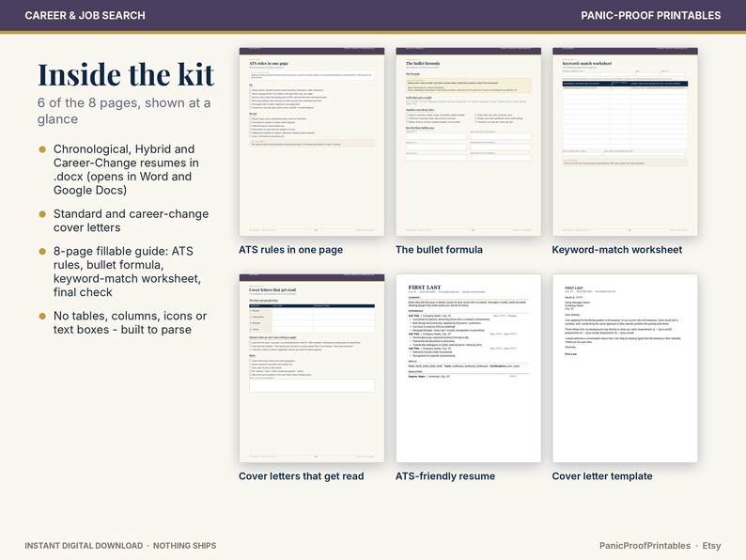Click '6 of the 8 pages' subtitle
The image size is (746, 560).
pos(124,111)
